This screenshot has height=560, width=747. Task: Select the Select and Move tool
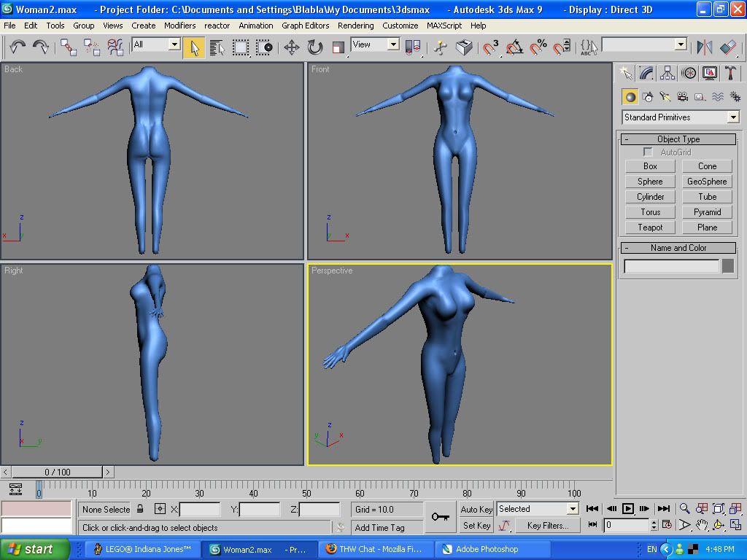tap(292, 47)
